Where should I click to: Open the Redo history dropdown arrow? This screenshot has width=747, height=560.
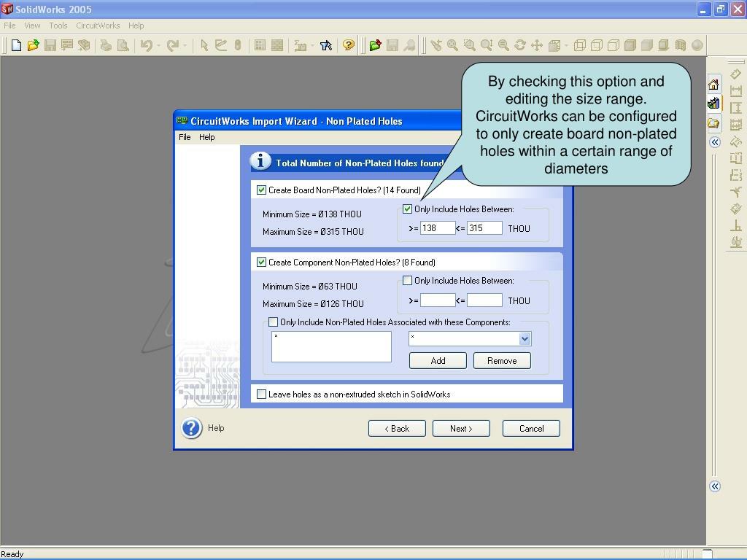point(185,46)
